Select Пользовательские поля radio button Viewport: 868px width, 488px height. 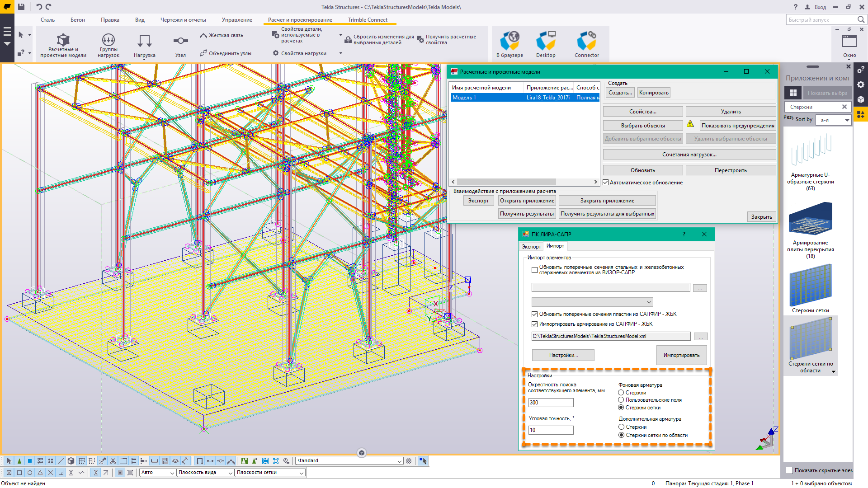[x=621, y=400]
